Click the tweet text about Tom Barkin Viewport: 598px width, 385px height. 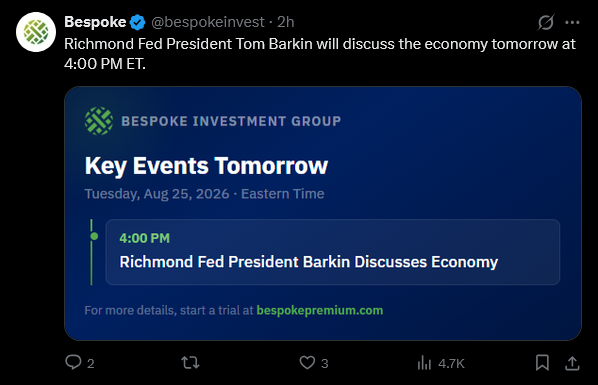click(320, 54)
